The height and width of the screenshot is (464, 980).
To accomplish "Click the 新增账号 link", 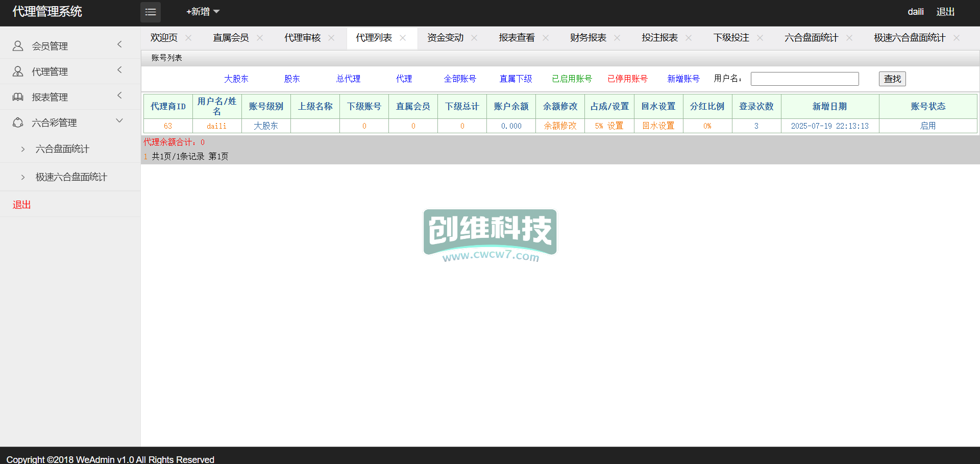I will (683, 79).
